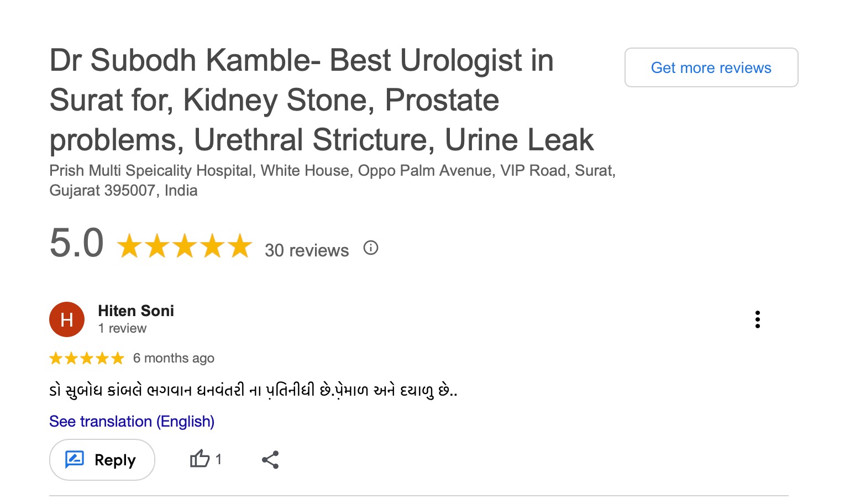Click the 5.0 overall rating score

coord(77,243)
